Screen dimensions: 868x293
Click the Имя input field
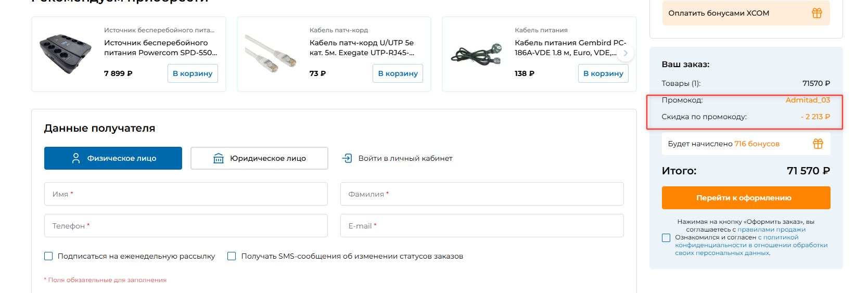tap(186, 194)
